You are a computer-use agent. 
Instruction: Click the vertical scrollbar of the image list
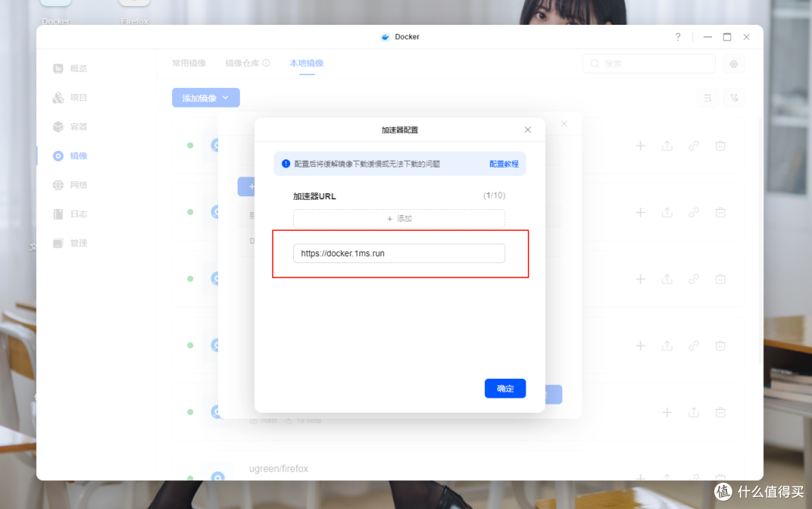(x=760, y=241)
